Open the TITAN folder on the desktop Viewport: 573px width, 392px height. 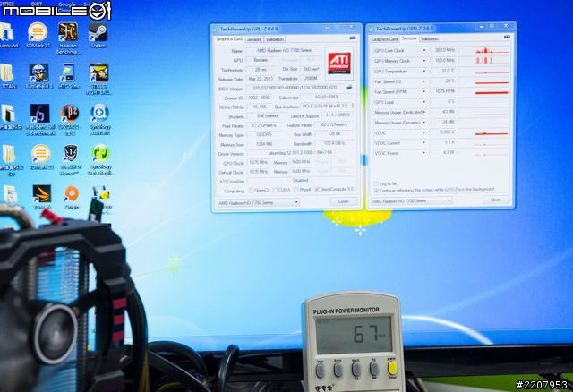(x=8, y=76)
